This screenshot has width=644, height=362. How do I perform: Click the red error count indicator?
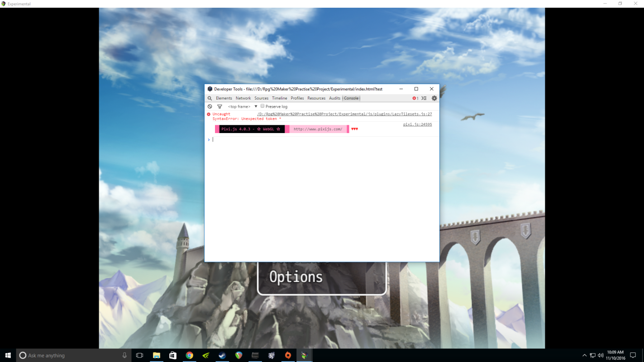tap(415, 98)
